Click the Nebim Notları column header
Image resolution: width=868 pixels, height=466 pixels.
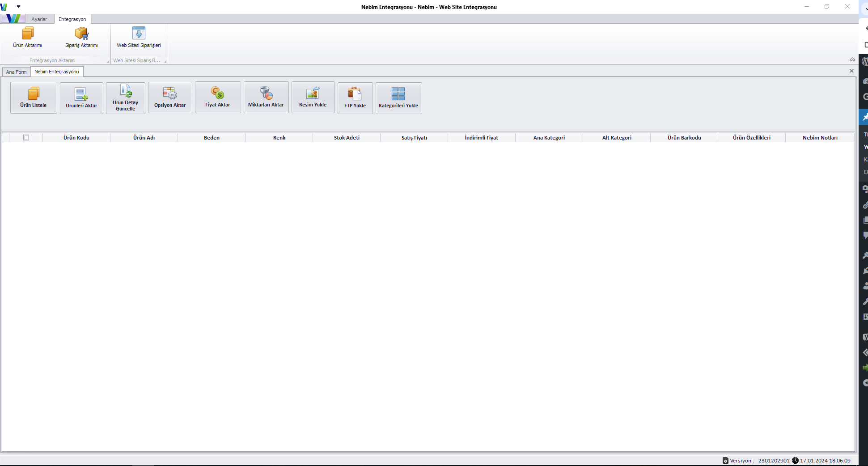click(820, 138)
